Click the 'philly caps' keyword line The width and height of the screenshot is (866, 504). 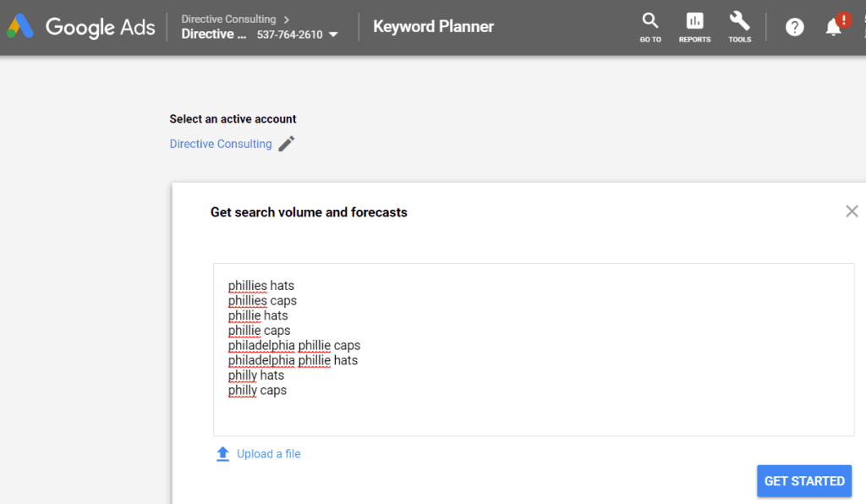[257, 390]
